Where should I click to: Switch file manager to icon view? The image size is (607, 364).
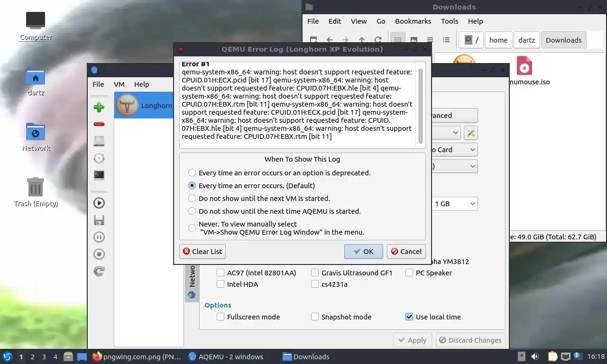point(398,40)
